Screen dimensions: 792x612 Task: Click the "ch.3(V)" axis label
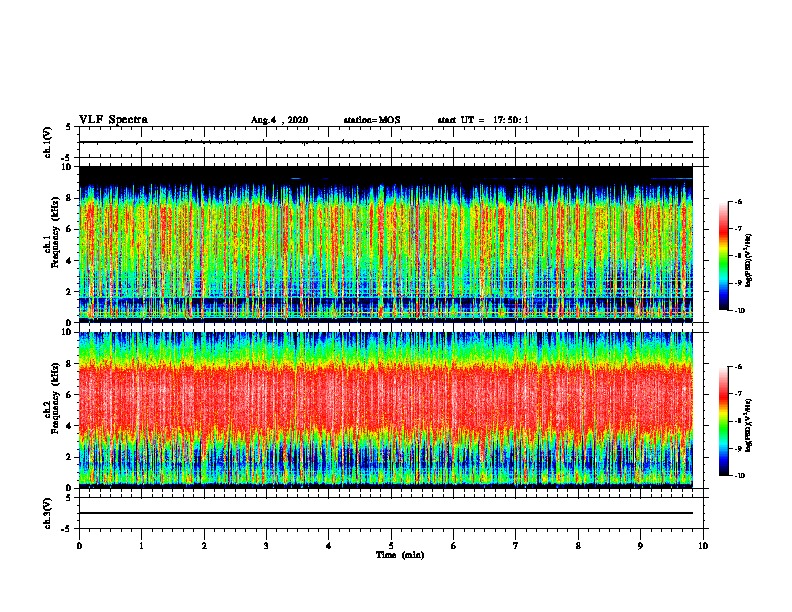(x=47, y=513)
